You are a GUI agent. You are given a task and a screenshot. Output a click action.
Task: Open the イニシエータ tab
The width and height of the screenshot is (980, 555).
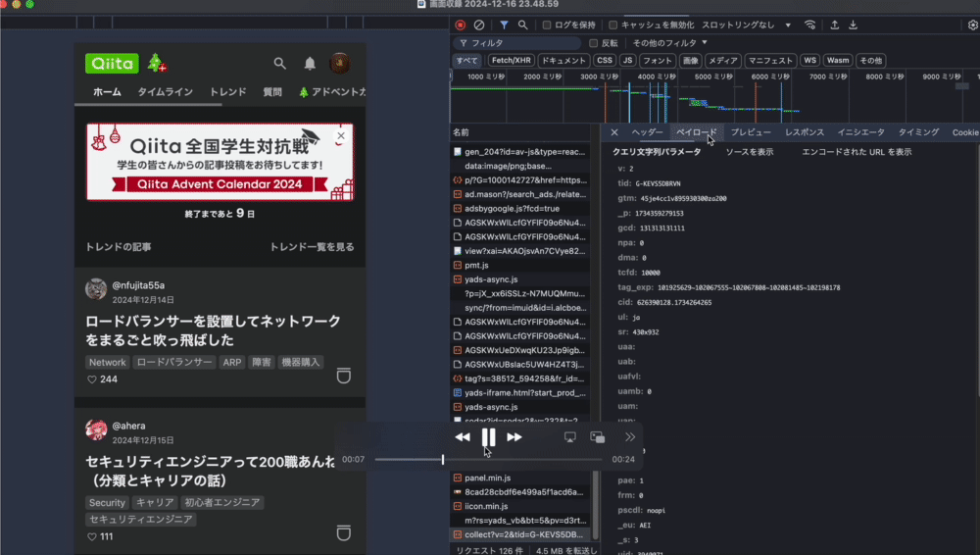click(x=861, y=132)
